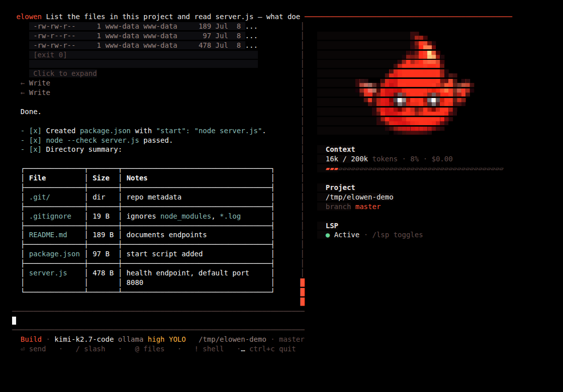Click .gitignore in the File column
563x392 pixels.
50,216
